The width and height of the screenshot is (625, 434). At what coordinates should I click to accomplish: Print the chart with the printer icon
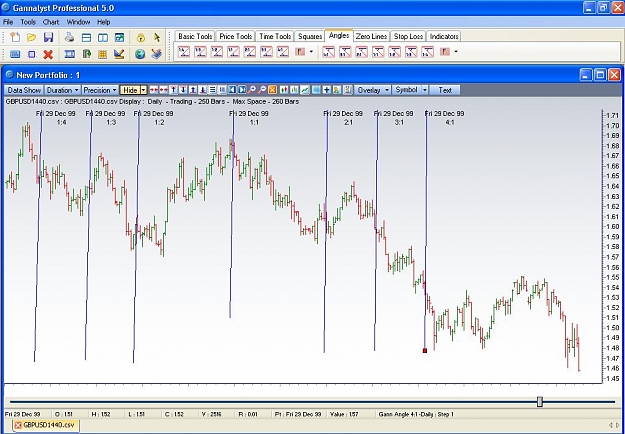[x=70, y=37]
